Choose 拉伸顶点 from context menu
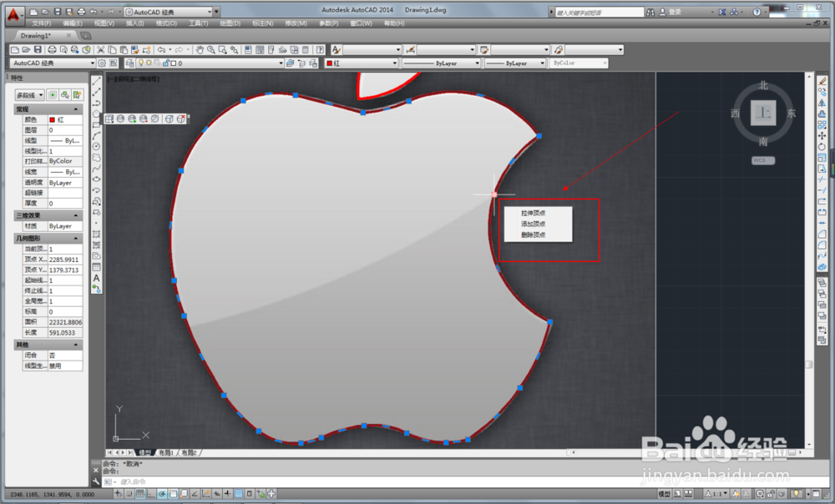The width and height of the screenshot is (835, 504). [533, 213]
